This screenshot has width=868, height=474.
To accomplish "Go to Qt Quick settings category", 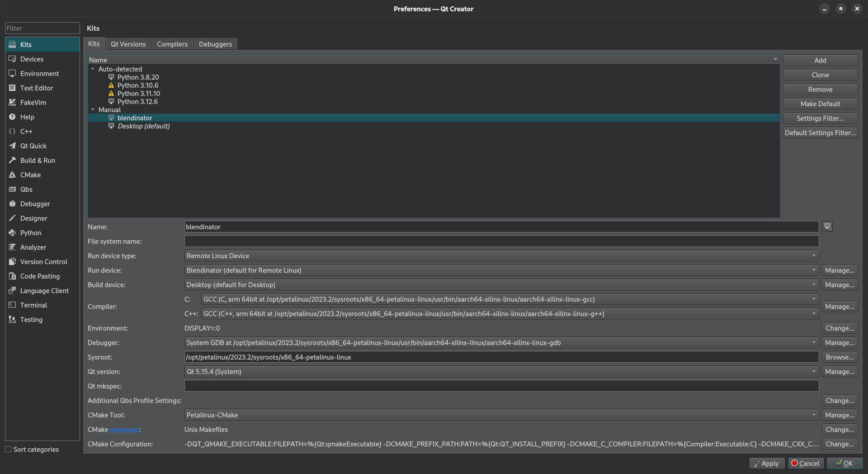I will (x=33, y=146).
